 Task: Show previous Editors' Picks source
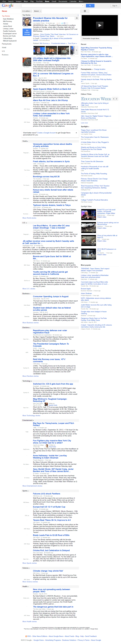pyautogui.click(x=113, y=99)
